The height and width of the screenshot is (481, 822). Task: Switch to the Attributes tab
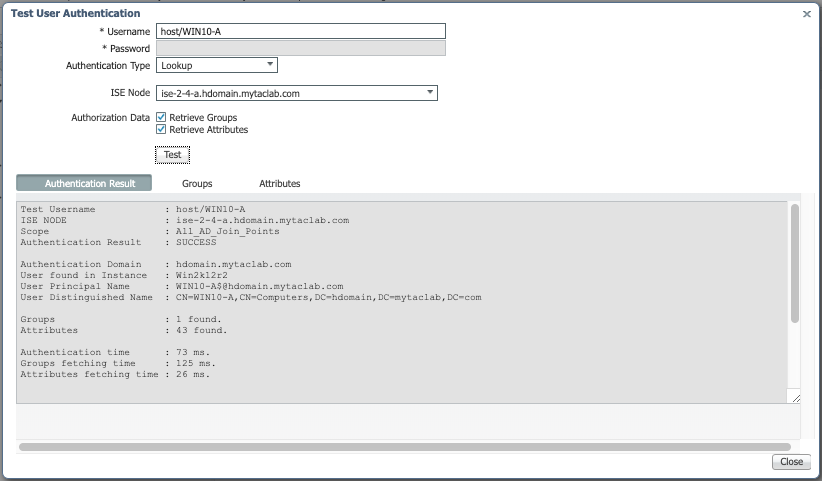click(279, 183)
